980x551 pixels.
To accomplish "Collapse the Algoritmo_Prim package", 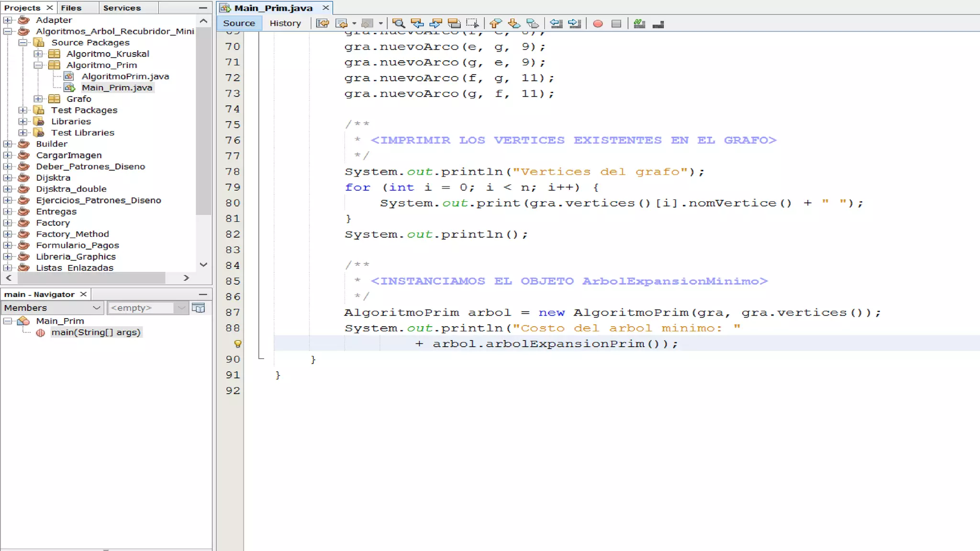I will (38, 65).
